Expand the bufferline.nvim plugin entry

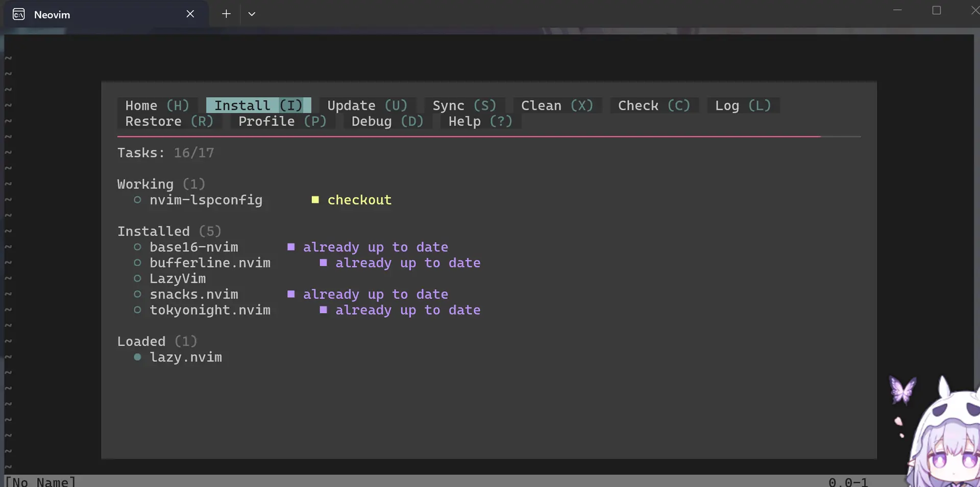pyautogui.click(x=210, y=263)
